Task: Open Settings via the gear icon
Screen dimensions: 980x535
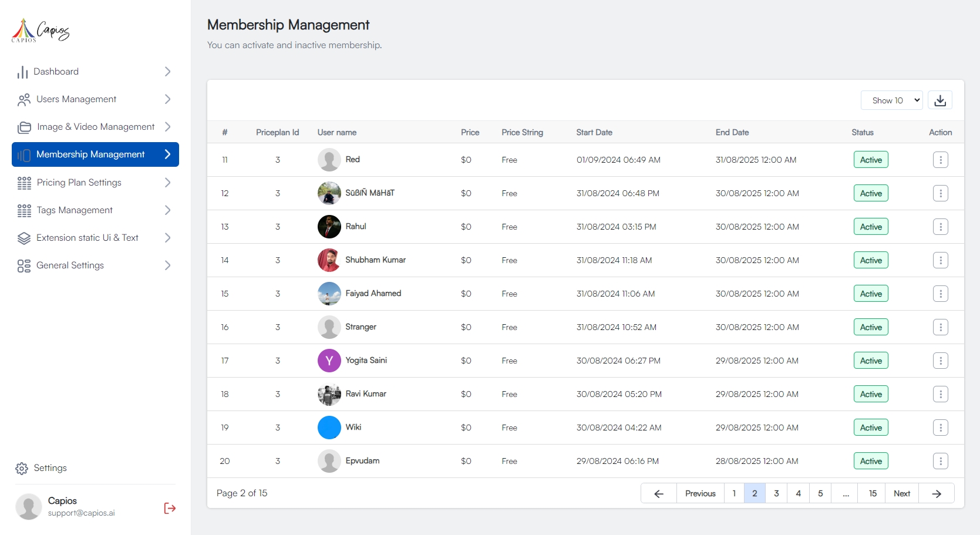Action: click(22, 468)
